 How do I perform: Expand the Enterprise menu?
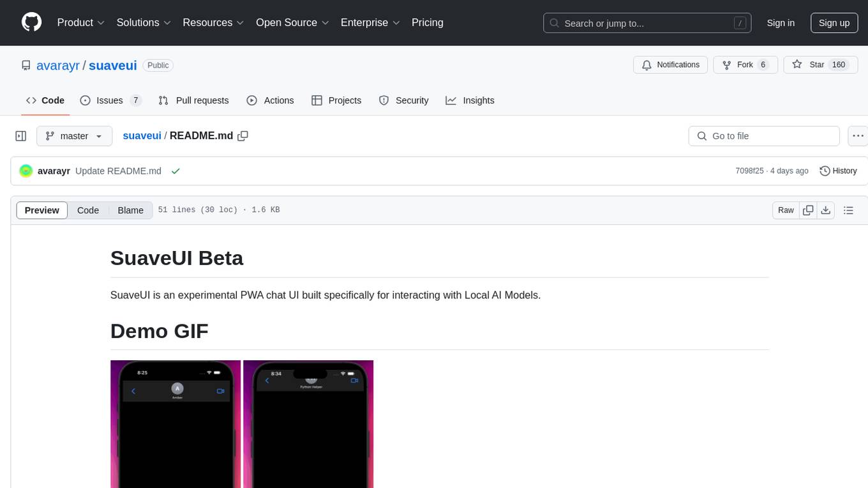click(370, 22)
